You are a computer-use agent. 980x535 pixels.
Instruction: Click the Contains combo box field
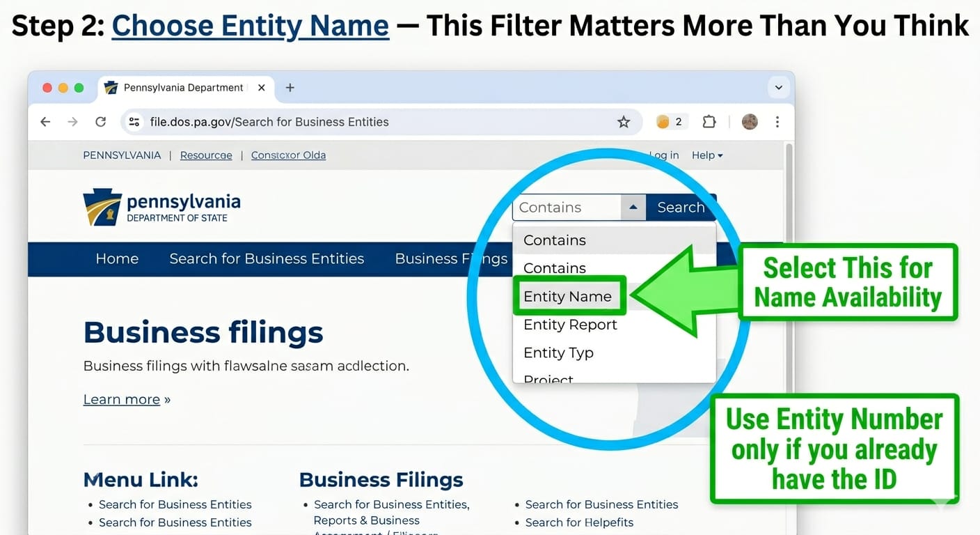(567, 208)
